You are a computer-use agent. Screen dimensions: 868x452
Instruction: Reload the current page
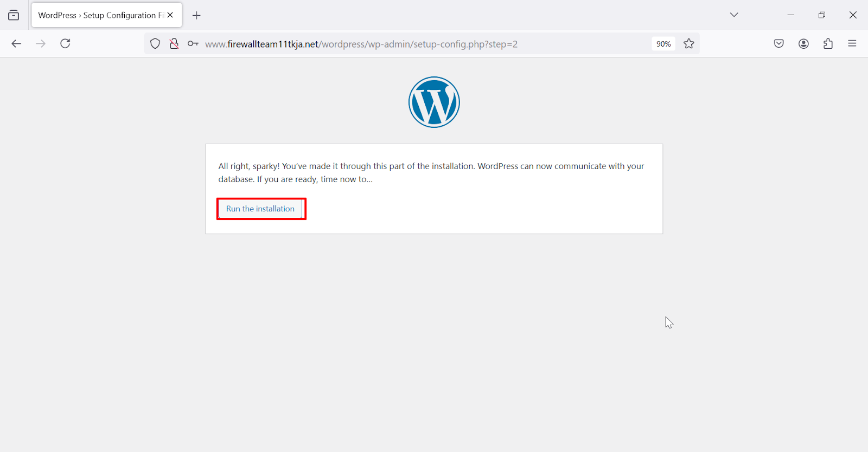65,44
